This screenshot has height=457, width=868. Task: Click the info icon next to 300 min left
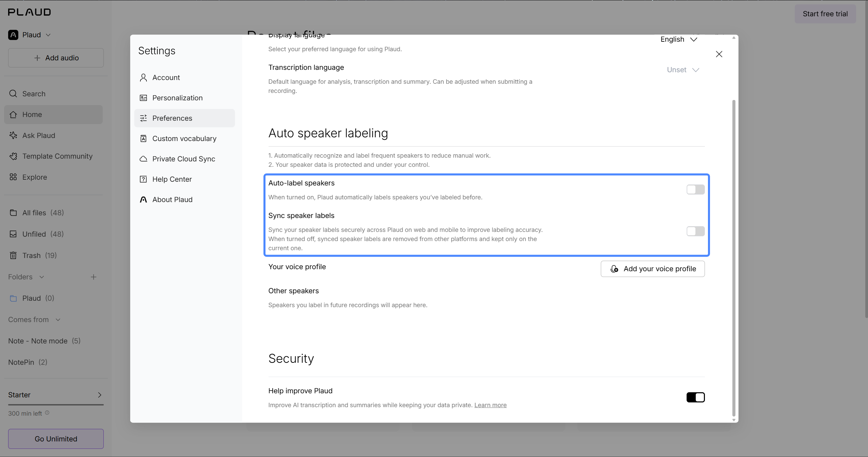(47, 413)
